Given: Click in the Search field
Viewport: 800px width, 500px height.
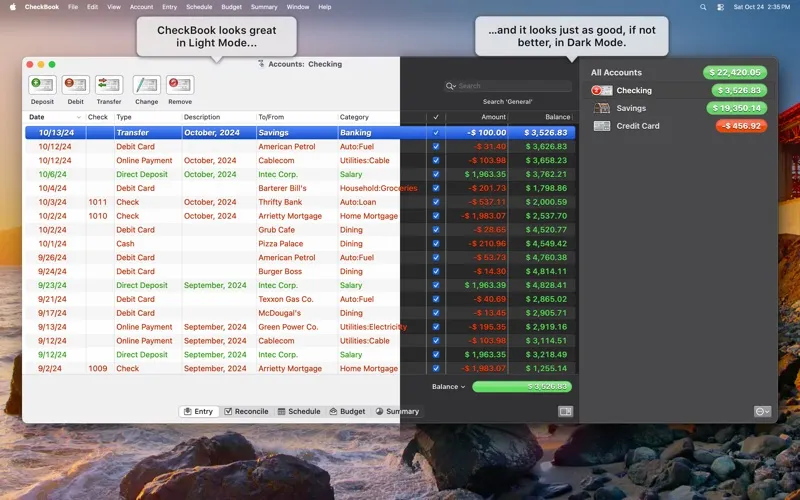Looking at the screenshot, I should coord(508,86).
